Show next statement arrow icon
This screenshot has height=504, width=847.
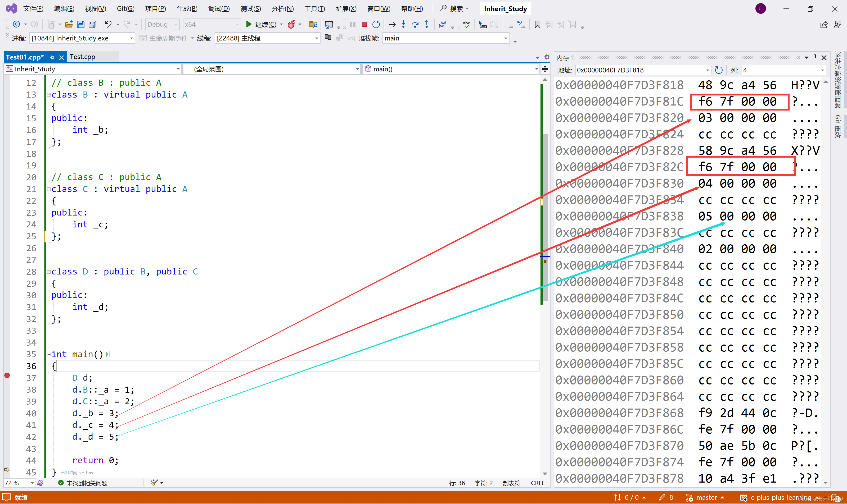pos(392,24)
